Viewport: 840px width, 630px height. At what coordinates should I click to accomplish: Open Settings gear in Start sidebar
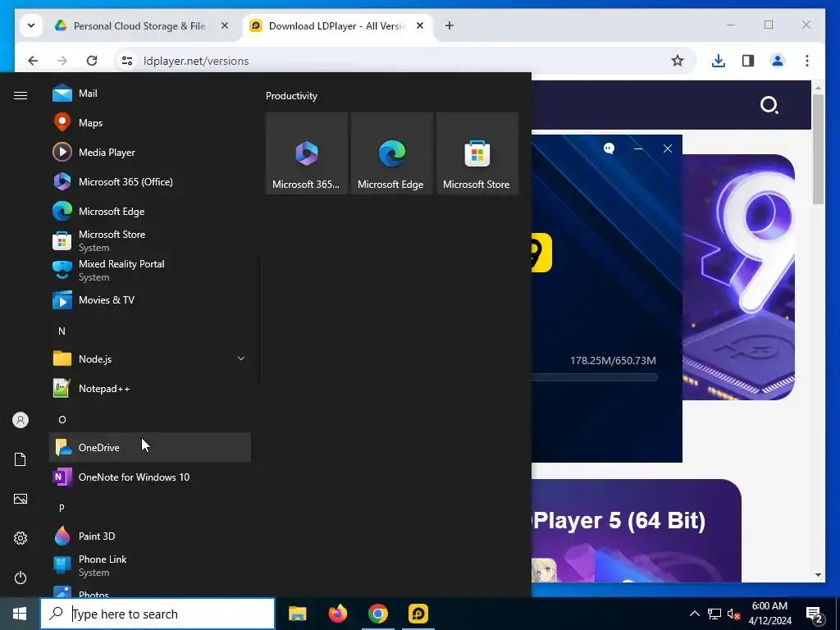coord(21,538)
